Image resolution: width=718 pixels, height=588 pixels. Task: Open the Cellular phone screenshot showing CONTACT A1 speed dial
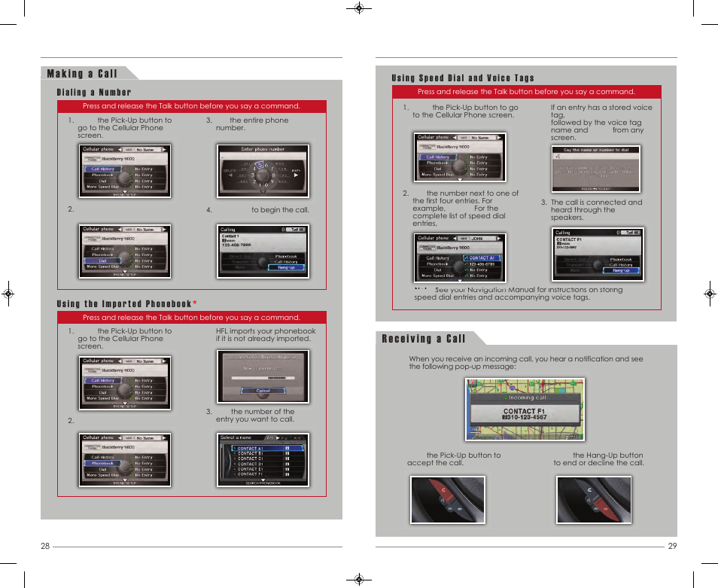[x=460, y=257]
